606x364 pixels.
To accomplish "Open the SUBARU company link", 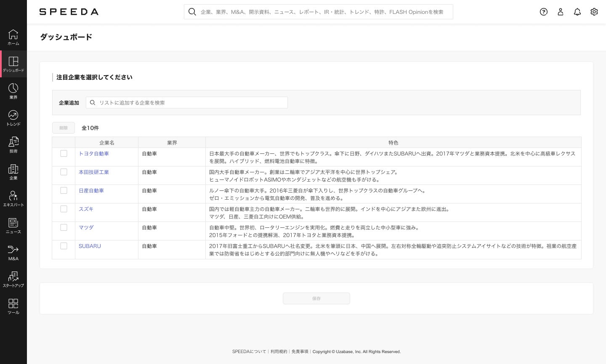I will [x=90, y=246].
